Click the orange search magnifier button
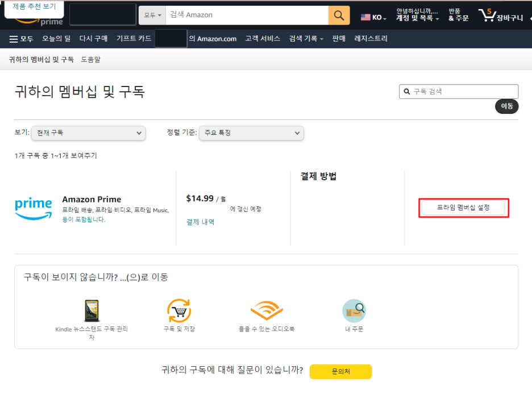 339,15
